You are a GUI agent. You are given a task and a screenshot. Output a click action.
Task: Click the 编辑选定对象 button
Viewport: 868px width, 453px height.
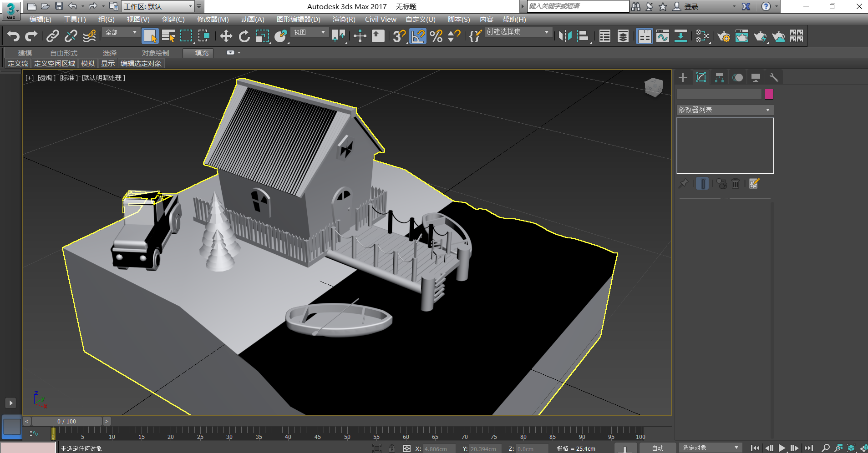click(x=141, y=63)
